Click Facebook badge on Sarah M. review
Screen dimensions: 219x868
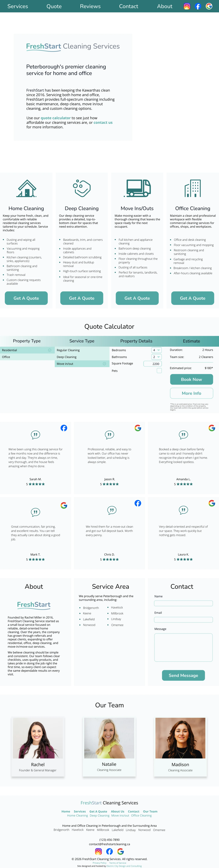(x=64, y=428)
